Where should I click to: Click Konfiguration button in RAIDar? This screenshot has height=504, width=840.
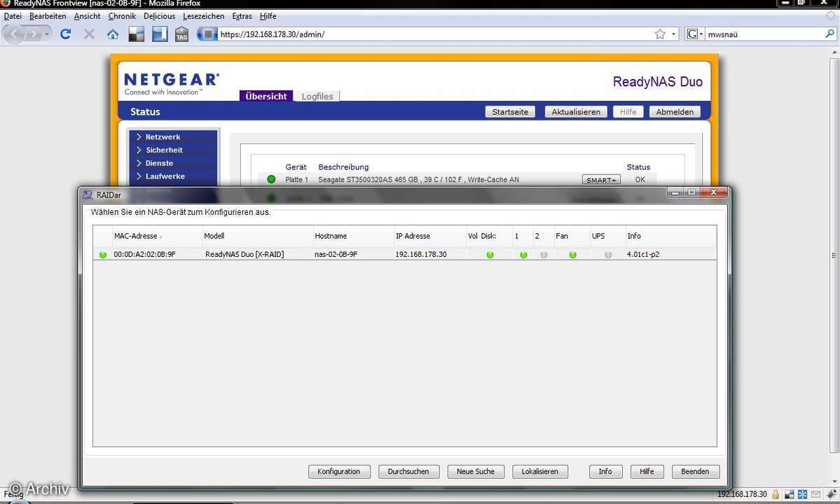click(x=338, y=471)
